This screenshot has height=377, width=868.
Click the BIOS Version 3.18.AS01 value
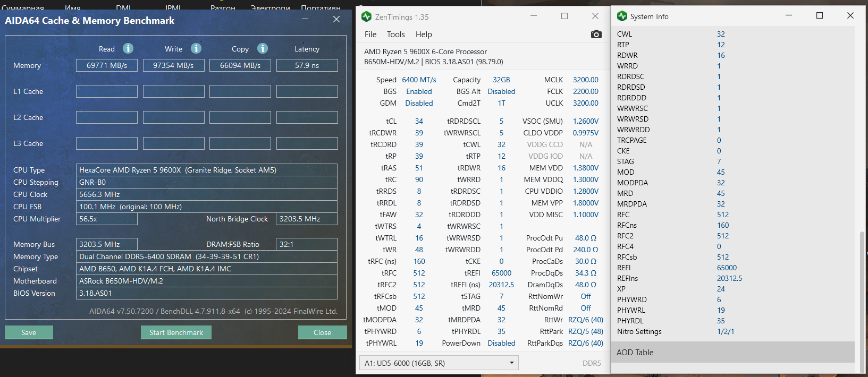207,293
